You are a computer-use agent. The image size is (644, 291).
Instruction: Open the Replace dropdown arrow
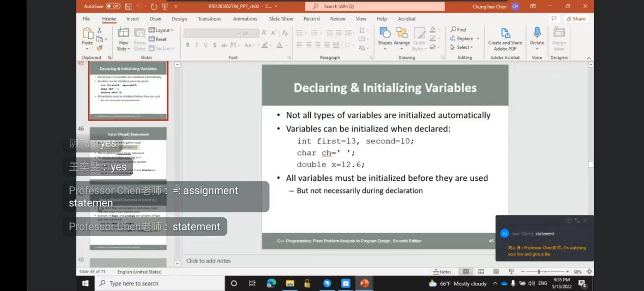pyautogui.click(x=478, y=39)
